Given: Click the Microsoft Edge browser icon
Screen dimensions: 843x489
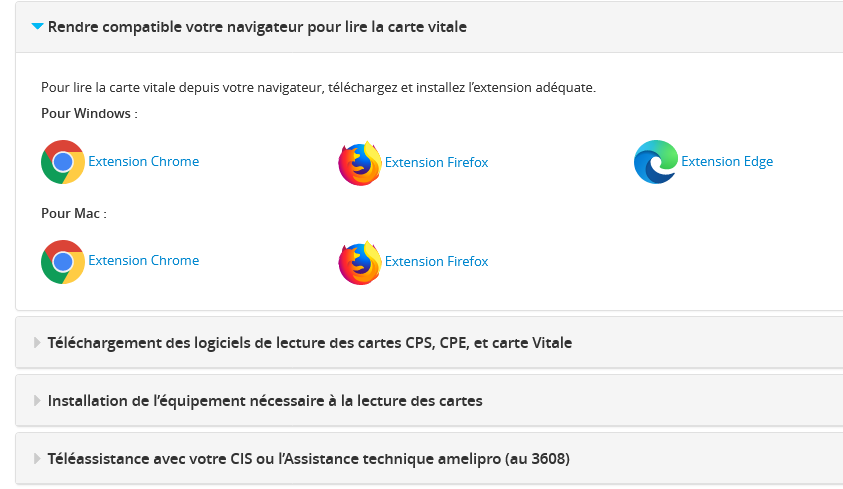Looking at the screenshot, I should (656, 162).
